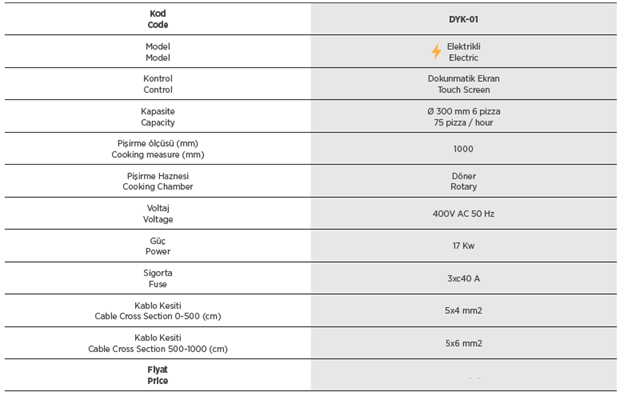The height and width of the screenshot is (396, 620).
Task: Click the orange lightning bolt electric icon
Action: (x=436, y=51)
